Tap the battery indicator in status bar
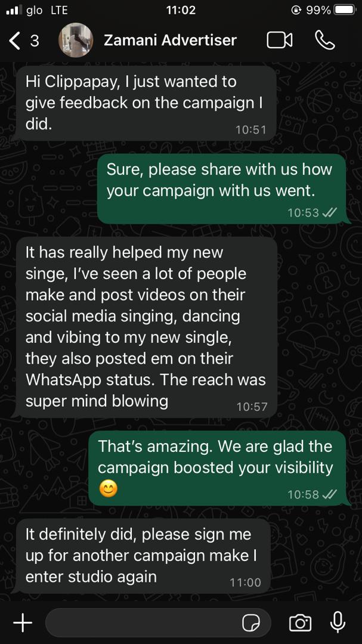This screenshot has height=644, width=362. pos(344,10)
